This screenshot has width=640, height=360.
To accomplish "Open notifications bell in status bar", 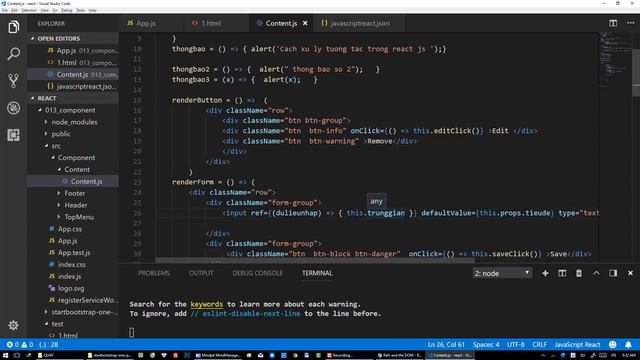I will point(629,344).
